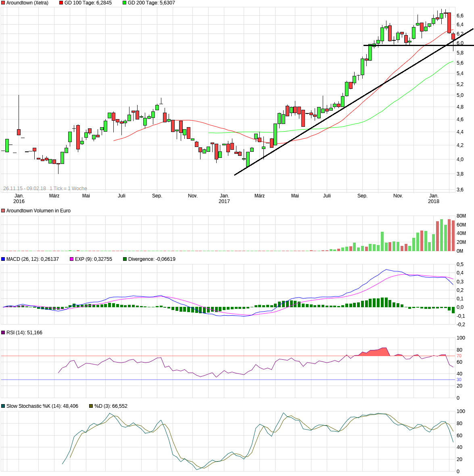Viewport: 474px width, 476px height.
Task: Select the olive %D (3) swatch
Action: pos(91,406)
